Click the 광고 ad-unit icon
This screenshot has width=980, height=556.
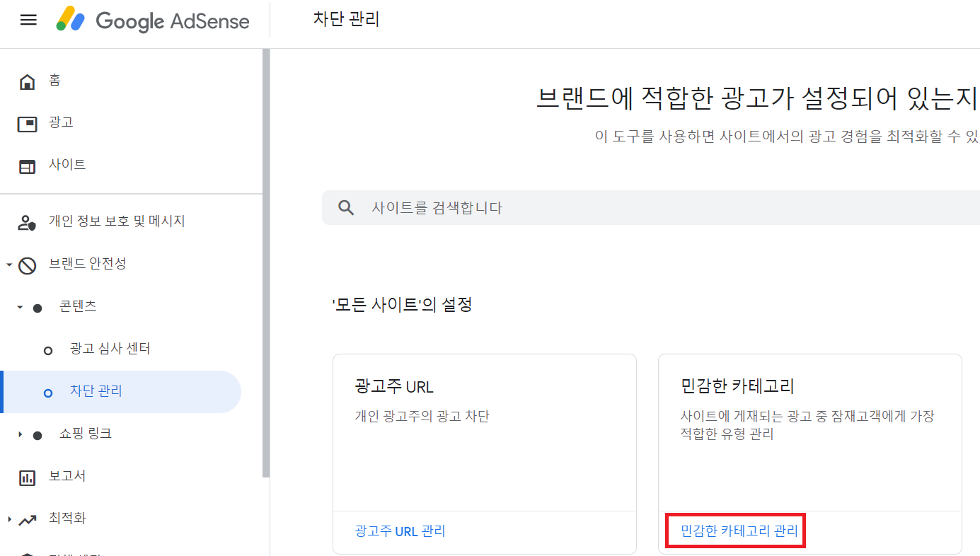[x=27, y=124]
